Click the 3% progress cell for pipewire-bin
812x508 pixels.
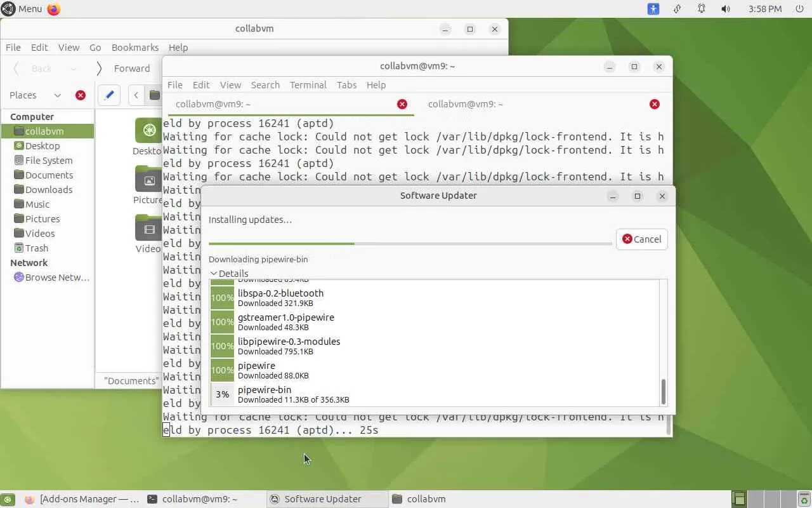[222, 394]
